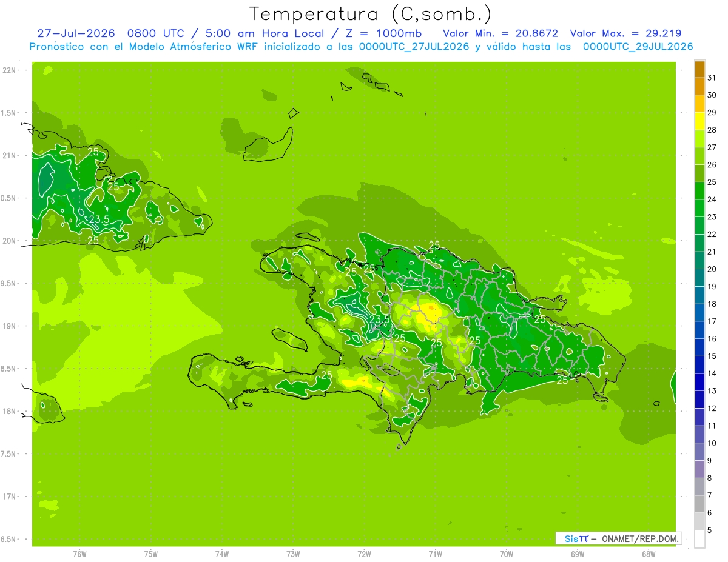Image resolution: width=728 pixels, height=562 pixels.
Task: Click the 71W longitude label
Action: coord(435,554)
